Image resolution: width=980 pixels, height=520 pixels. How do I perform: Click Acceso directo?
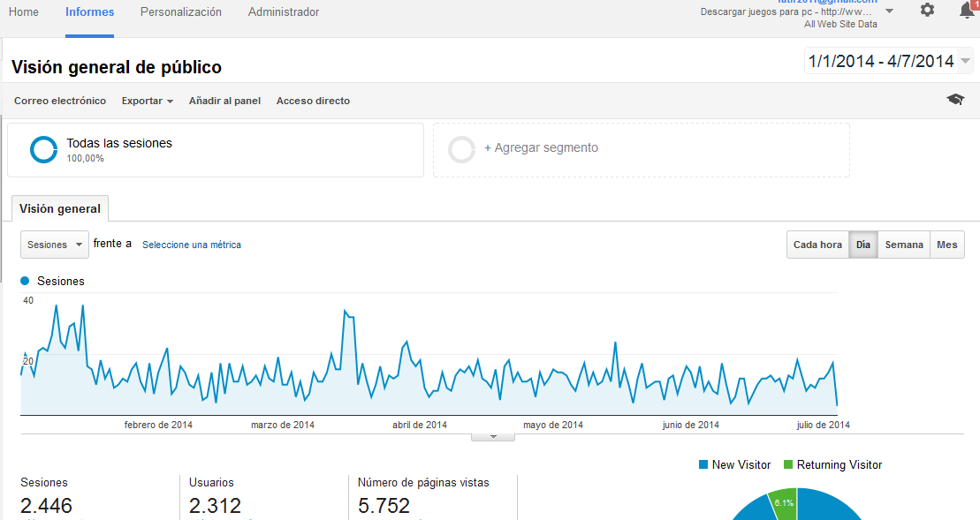[x=313, y=101]
